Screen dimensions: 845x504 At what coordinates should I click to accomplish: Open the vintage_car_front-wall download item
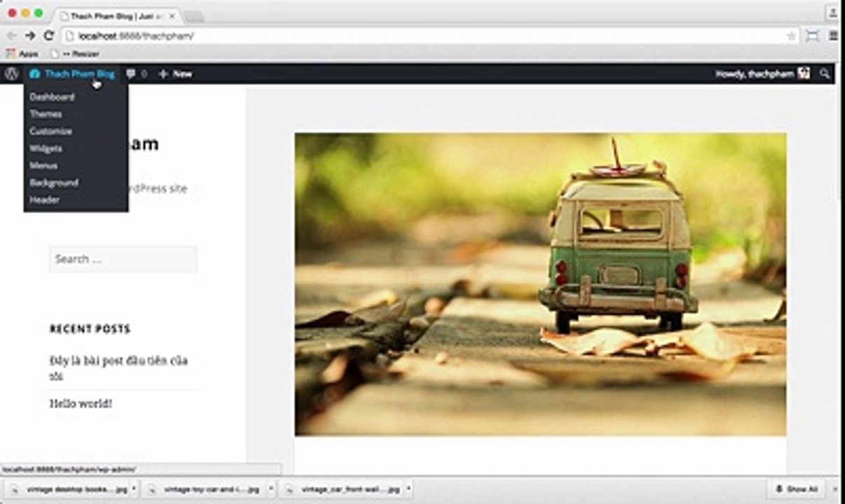coord(343,489)
